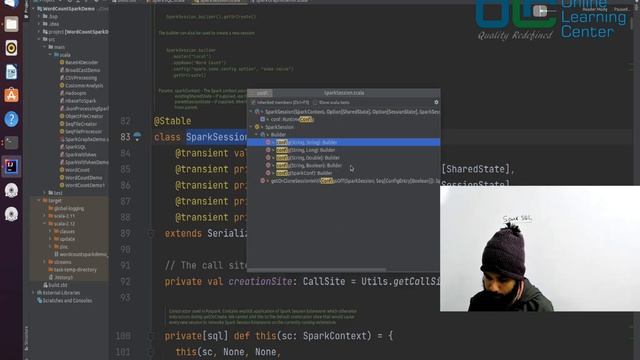Viewport: 640px width, 360px height.
Task: Collapse SparkSession class constructor node in popup
Action: point(251,111)
